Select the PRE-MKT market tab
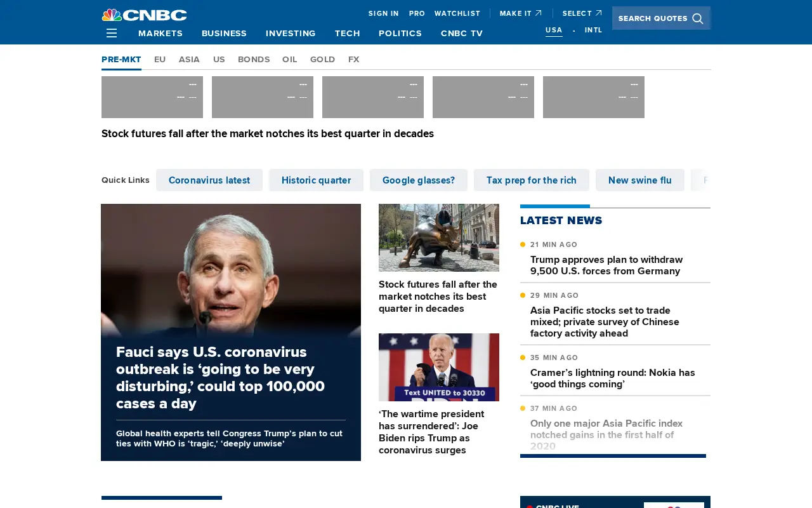This screenshot has width=812, height=508. [121, 60]
